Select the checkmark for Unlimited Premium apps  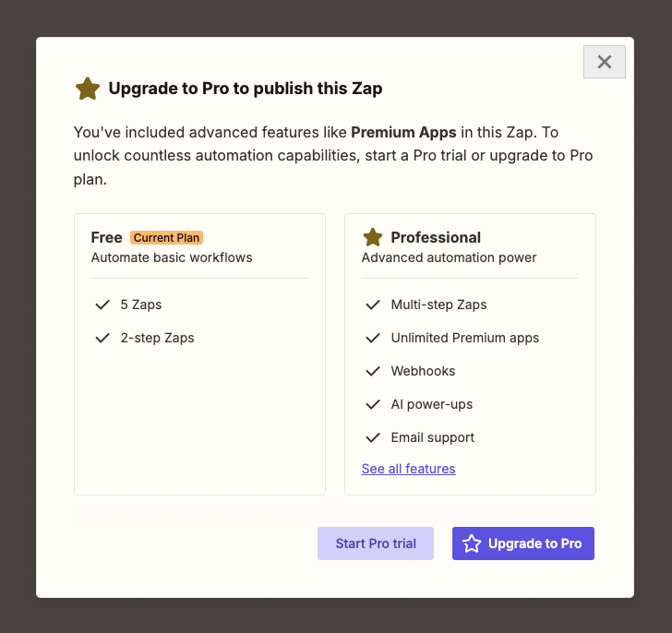(373, 338)
